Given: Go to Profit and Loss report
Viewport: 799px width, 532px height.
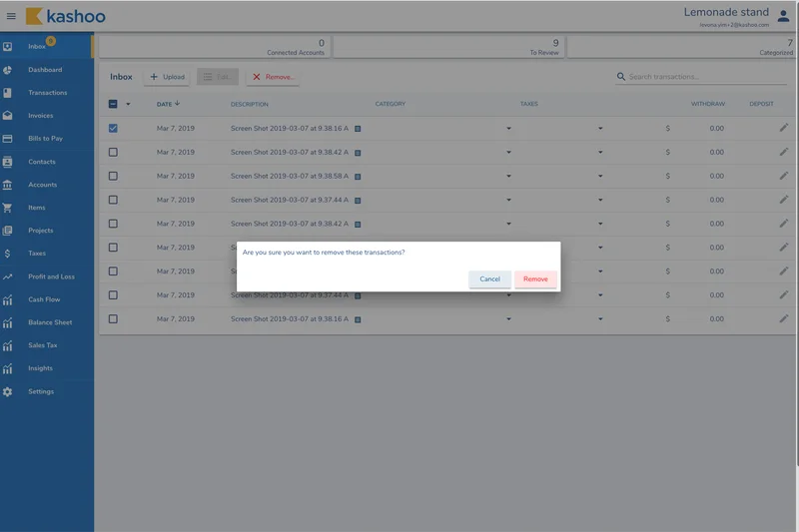Looking at the screenshot, I should pyautogui.click(x=51, y=276).
